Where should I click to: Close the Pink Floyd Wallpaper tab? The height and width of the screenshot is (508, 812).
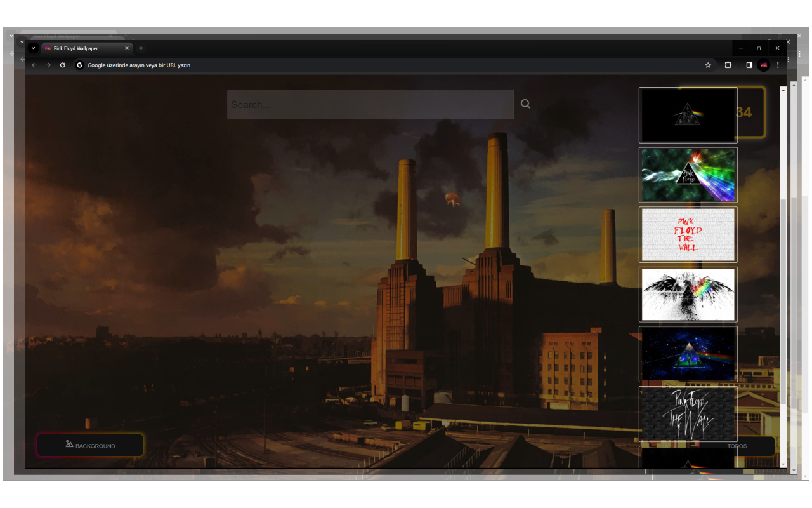[x=127, y=48]
